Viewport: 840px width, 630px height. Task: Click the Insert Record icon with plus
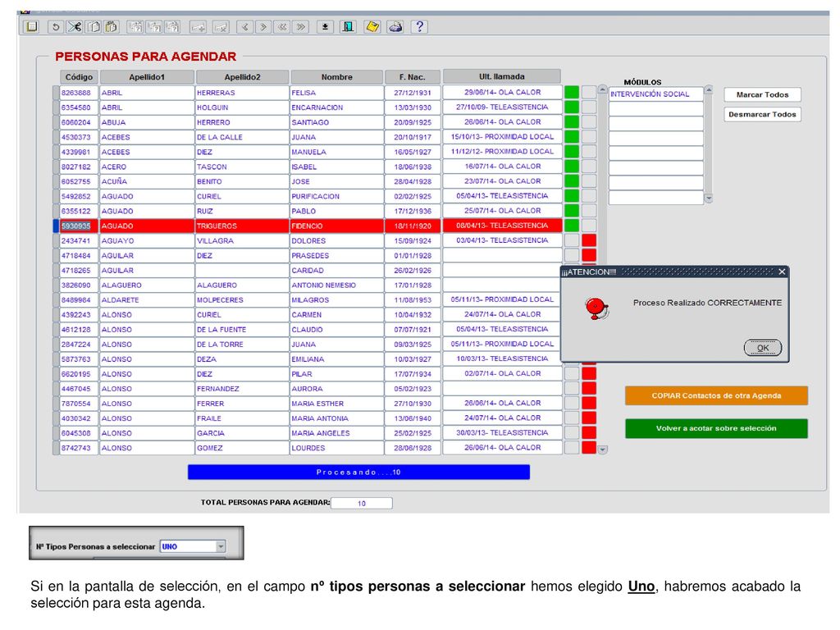tap(199, 26)
